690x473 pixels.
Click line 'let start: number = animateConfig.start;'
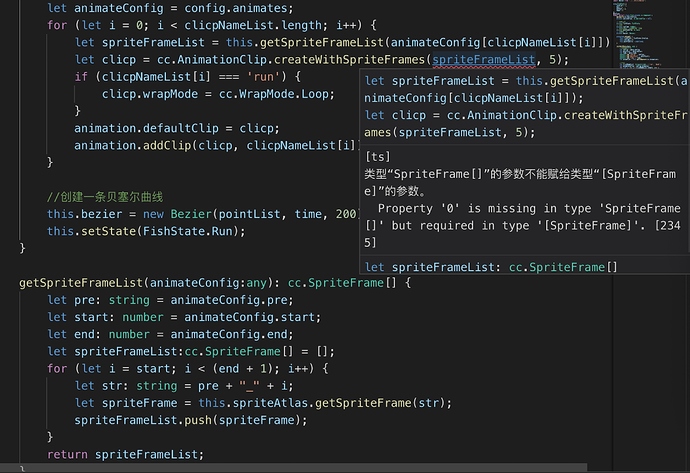[x=184, y=317]
